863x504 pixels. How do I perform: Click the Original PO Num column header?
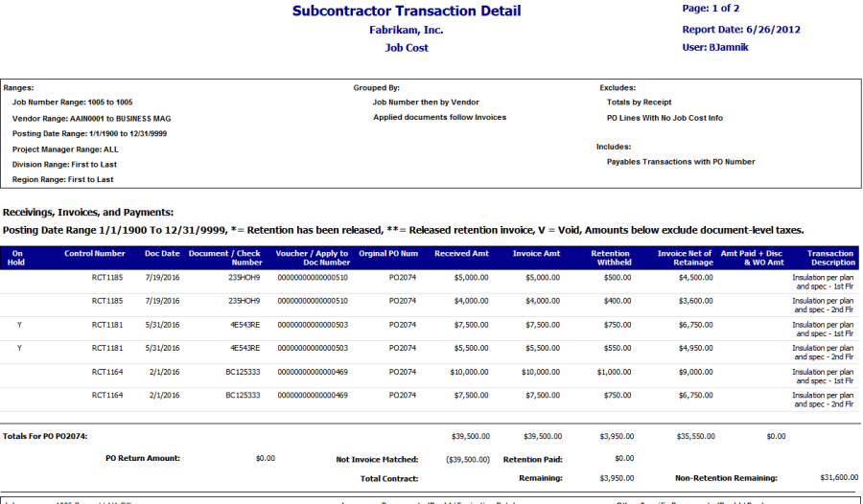[388, 254]
